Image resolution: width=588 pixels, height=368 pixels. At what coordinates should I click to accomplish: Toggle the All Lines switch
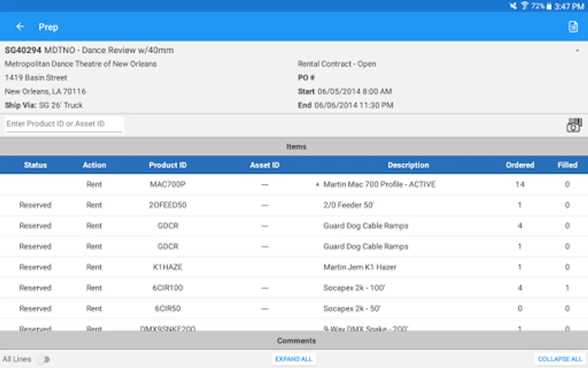click(x=43, y=359)
